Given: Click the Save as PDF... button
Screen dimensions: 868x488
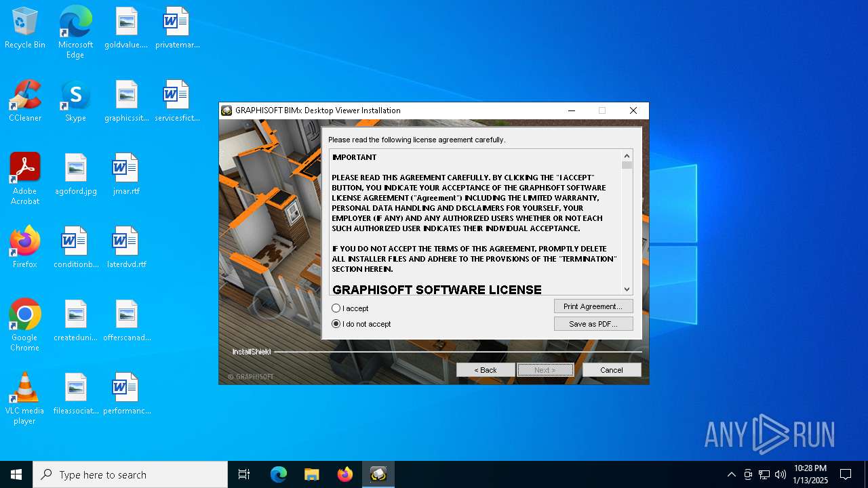Looking at the screenshot, I should click(x=593, y=324).
